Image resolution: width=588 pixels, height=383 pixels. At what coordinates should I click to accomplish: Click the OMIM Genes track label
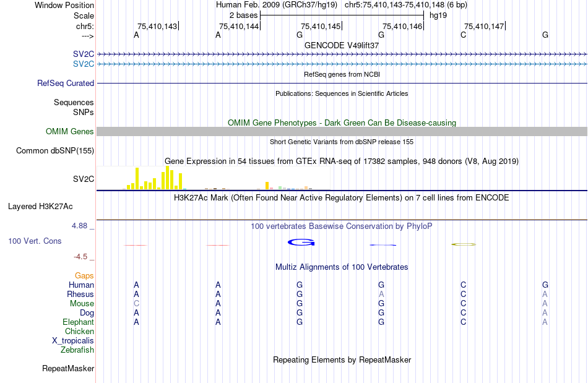[69, 132]
